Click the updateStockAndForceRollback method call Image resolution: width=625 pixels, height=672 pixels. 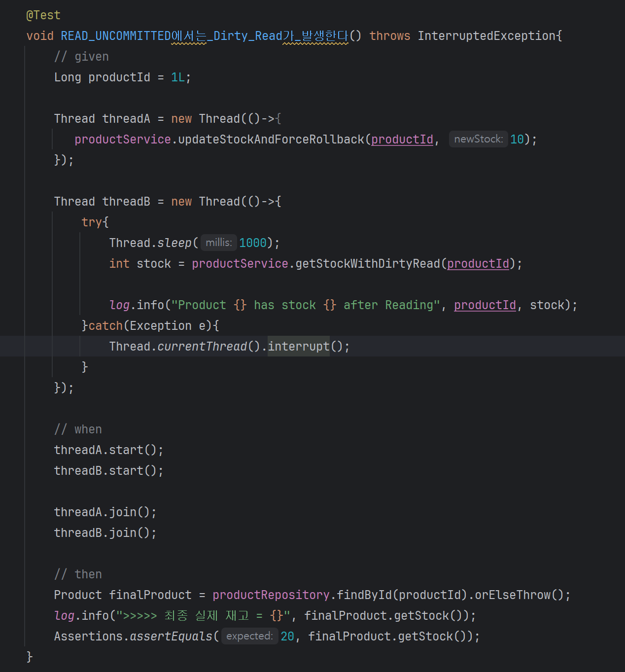271,140
